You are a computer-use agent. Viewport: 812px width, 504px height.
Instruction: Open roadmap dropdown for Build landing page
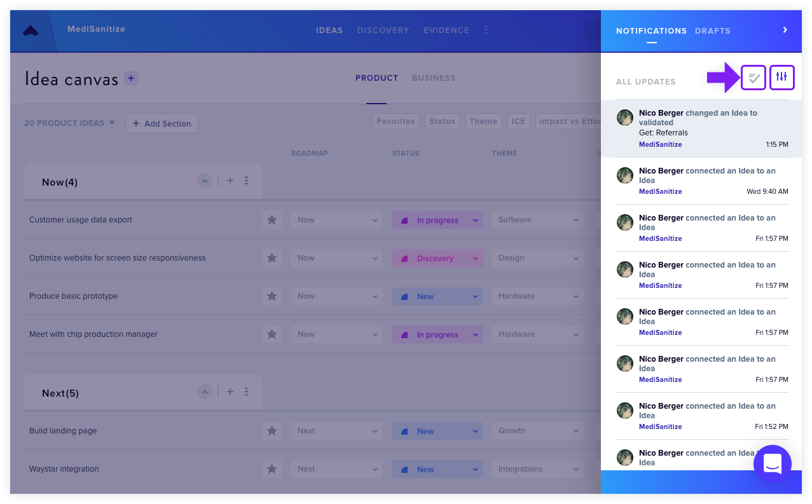pos(337,431)
